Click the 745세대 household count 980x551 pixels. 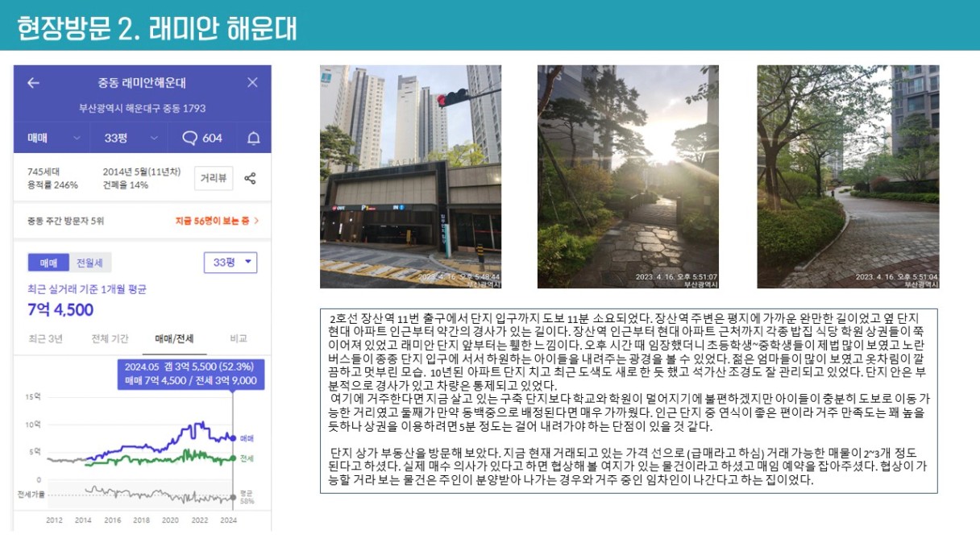pyautogui.click(x=44, y=172)
